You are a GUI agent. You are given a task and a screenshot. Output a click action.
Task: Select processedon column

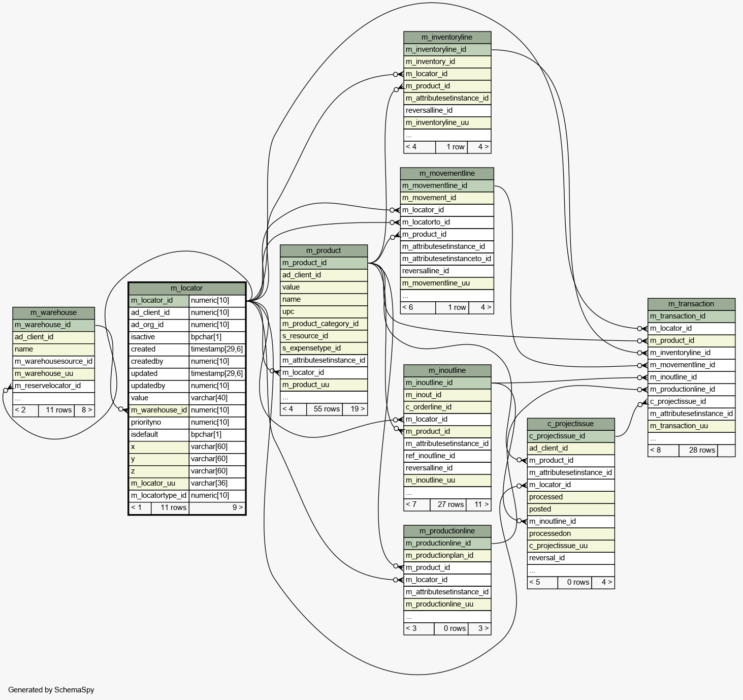pos(571,533)
